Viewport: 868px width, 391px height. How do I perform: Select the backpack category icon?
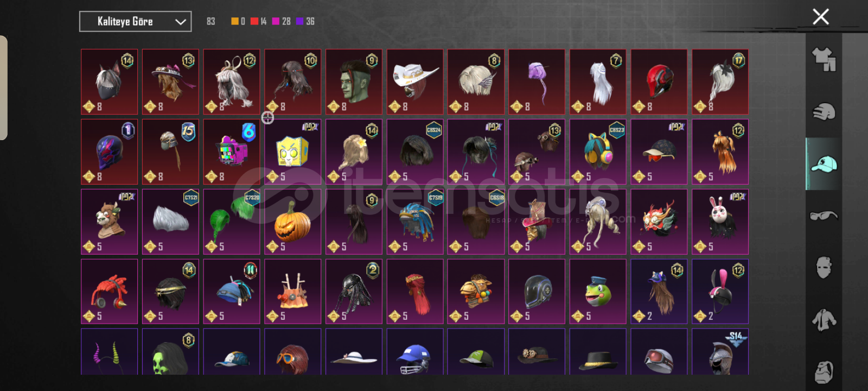tap(824, 371)
